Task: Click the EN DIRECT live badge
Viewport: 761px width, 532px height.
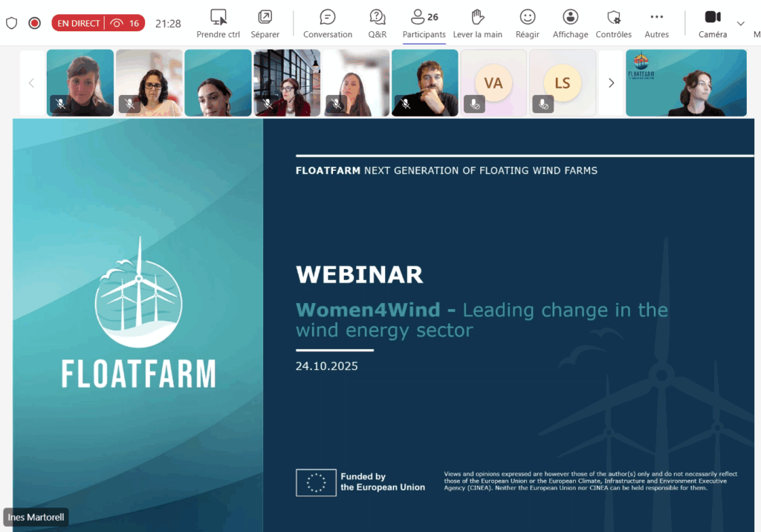Action: (78, 23)
